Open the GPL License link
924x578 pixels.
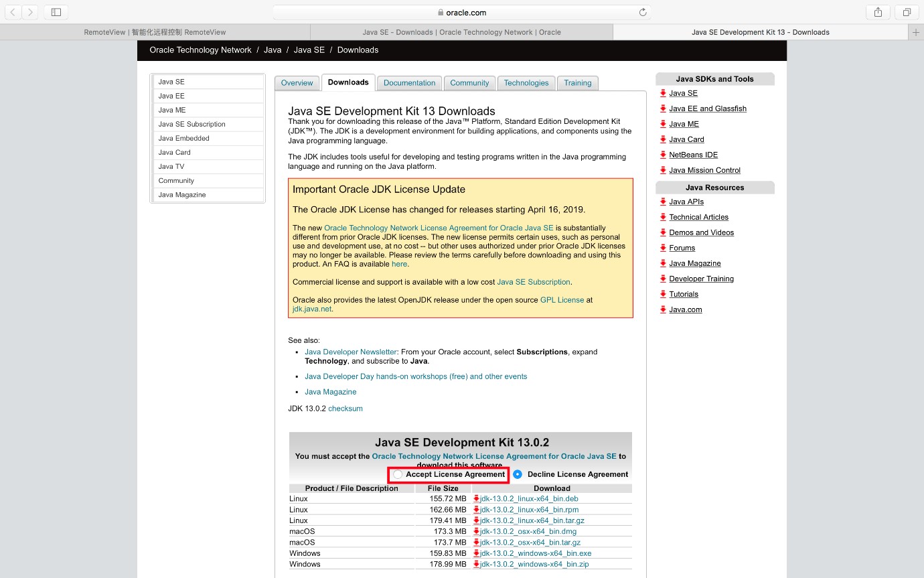coord(562,300)
